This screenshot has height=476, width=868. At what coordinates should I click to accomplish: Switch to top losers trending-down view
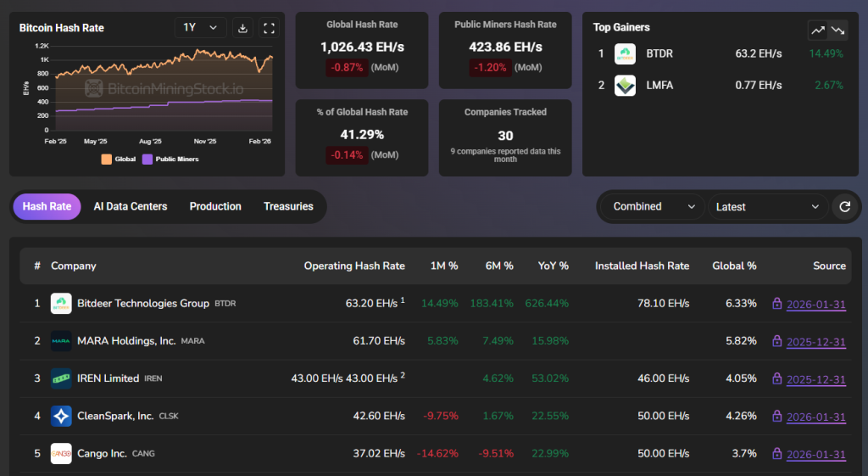pos(837,30)
